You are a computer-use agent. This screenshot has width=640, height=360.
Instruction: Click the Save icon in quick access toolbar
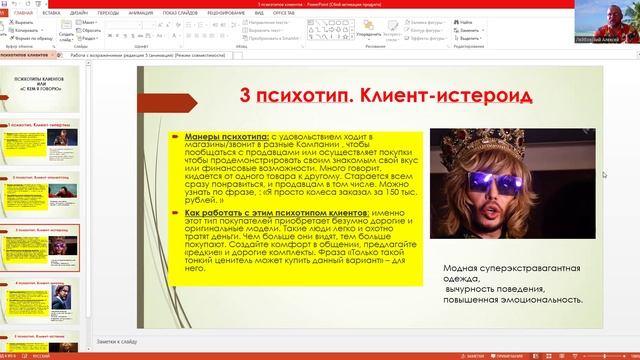(4, 4)
